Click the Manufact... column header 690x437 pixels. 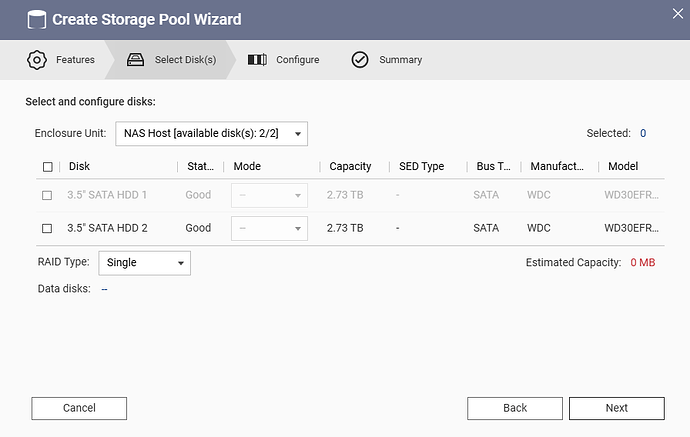tap(557, 166)
